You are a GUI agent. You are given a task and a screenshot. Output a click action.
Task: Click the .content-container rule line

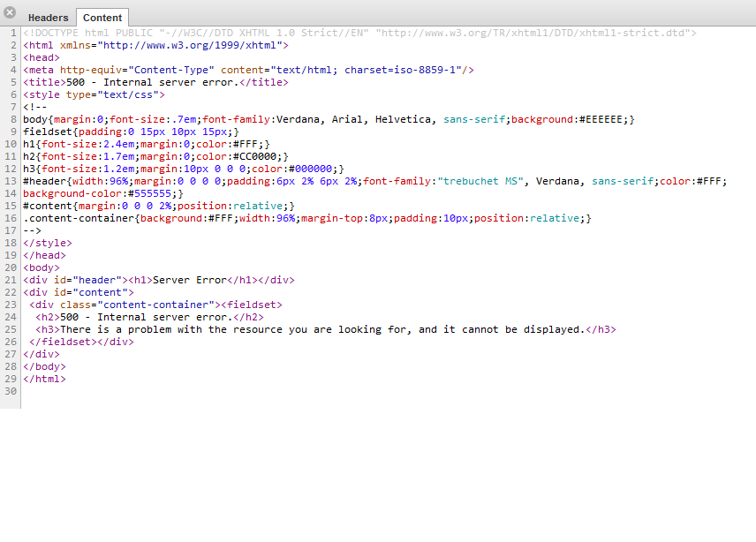[x=307, y=218]
